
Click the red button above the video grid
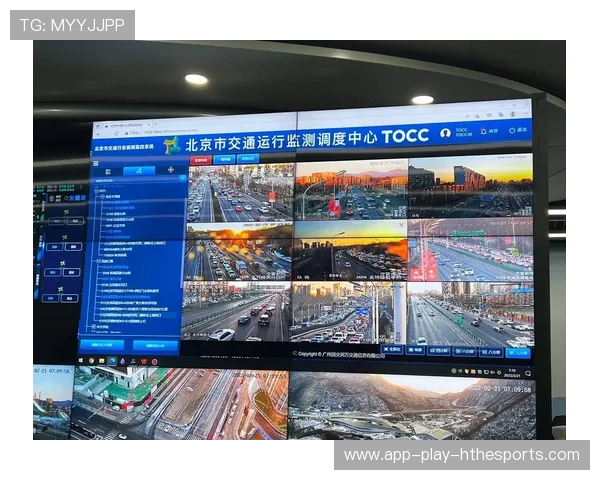click(201, 160)
